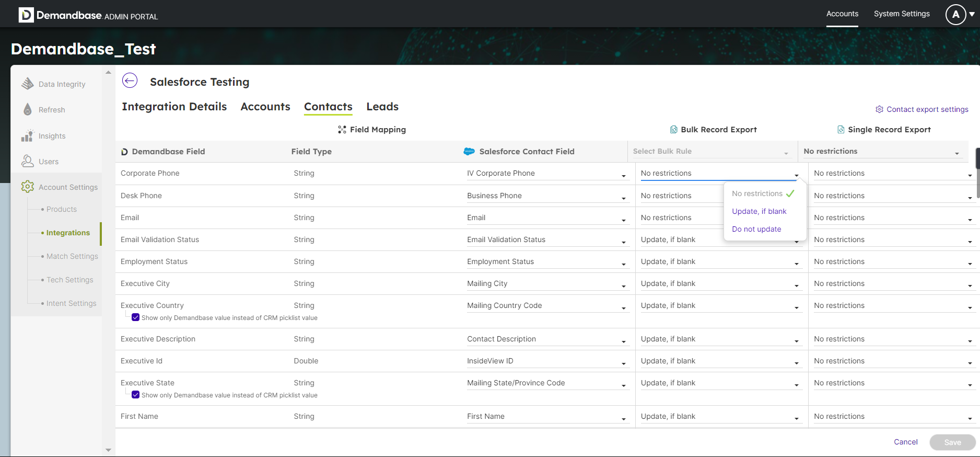Open the Select Bulk Rule dropdown

point(710,152)
